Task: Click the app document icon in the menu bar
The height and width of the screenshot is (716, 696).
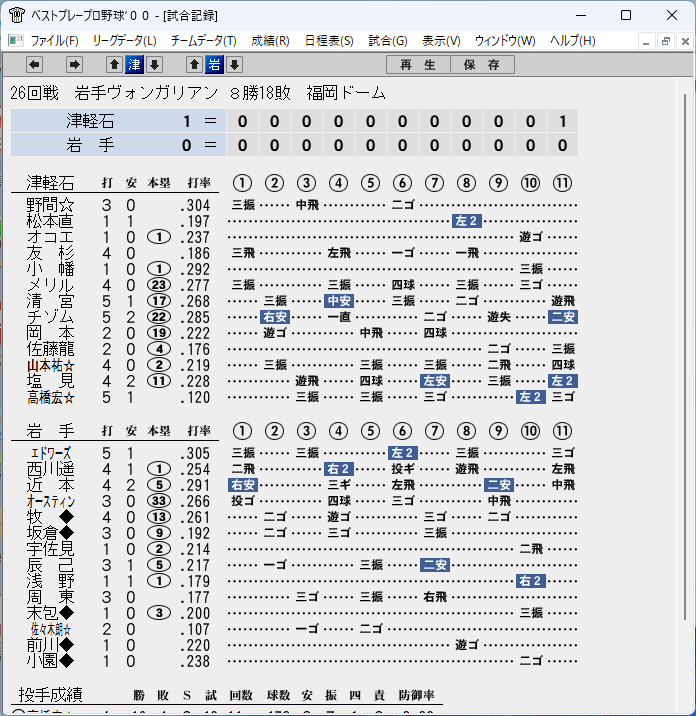Action: [x=16, y=41]
